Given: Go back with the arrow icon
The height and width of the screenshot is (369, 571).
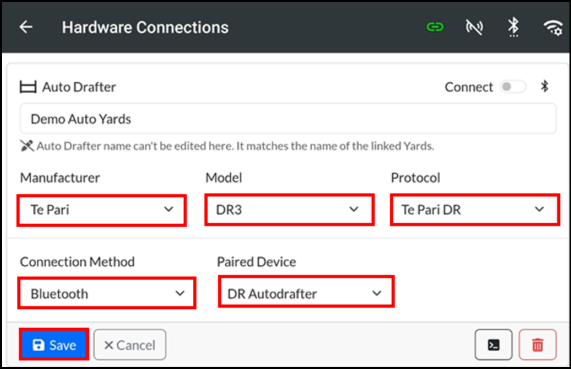Looking at the screenshot, I should click(26, 27).
